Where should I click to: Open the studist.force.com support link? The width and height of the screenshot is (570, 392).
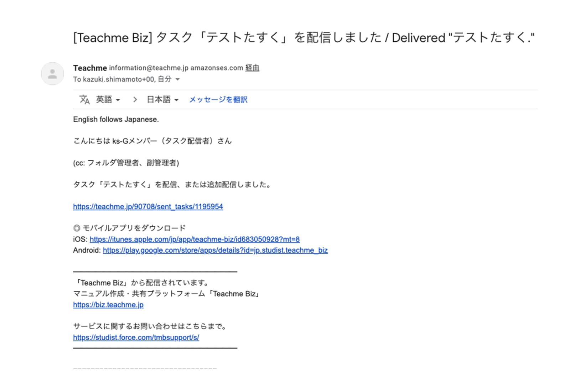pyautogui.click(x=136, y=337)
